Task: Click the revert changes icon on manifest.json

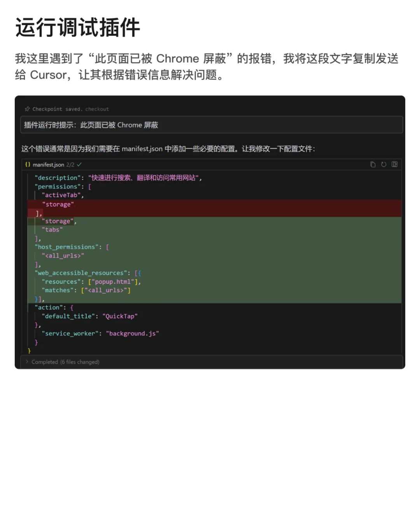Action: (x=383, y=164)
